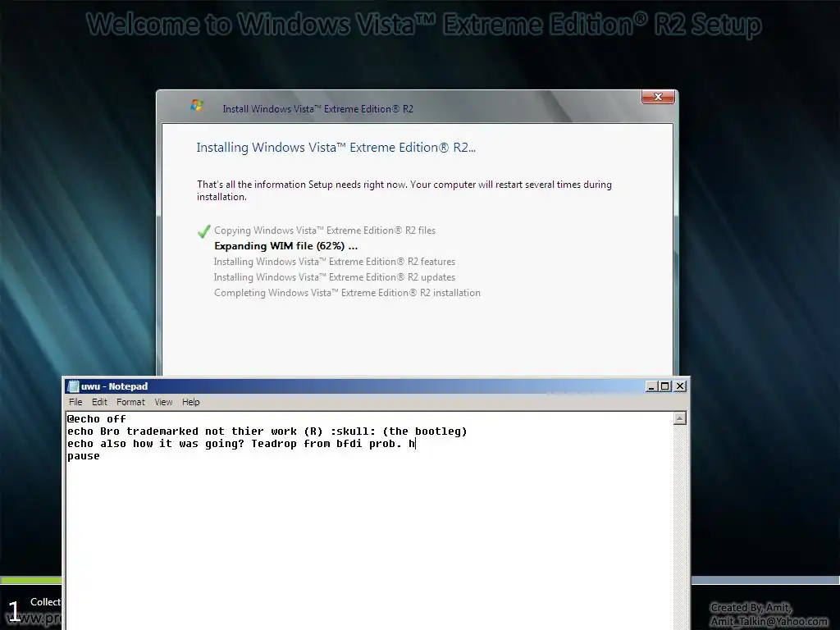Open the View menu in Notepad

pos(163,402)
